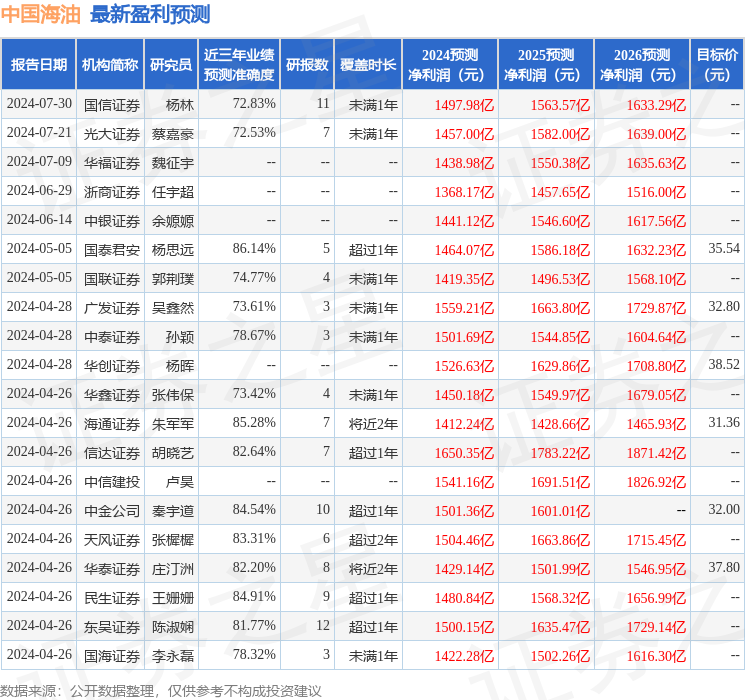745x700 pixels.
Task: Click target price 37.80
Action: pos(724,567)
